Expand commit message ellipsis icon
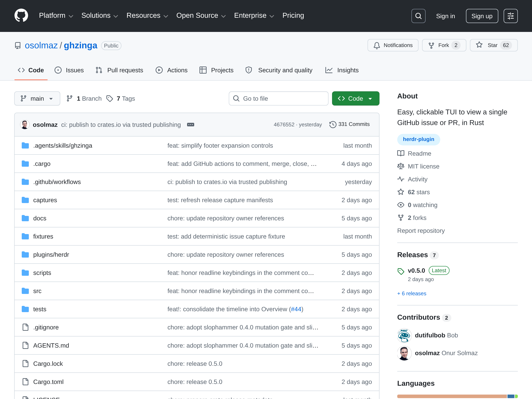Screen dimensions: 532x399 pyautogui.click(x=190, y=125)
